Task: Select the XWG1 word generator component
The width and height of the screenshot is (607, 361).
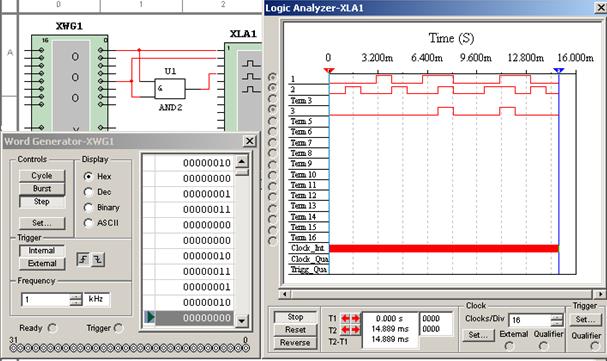Action: (x=70, y=83)
